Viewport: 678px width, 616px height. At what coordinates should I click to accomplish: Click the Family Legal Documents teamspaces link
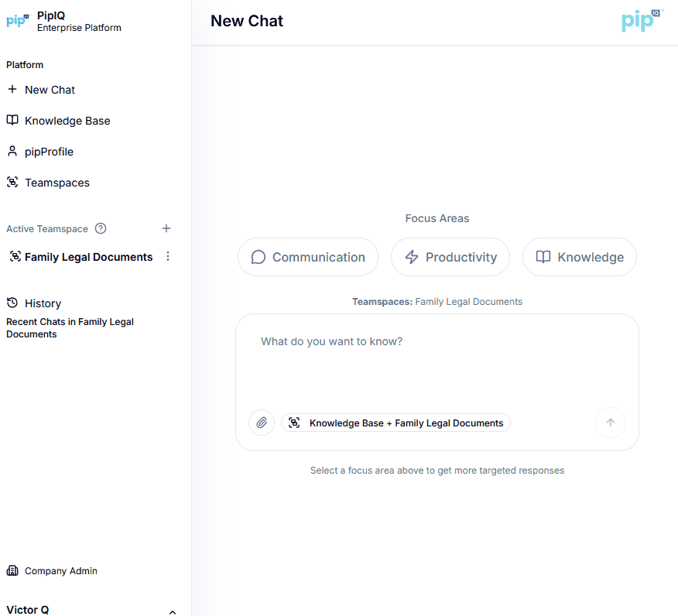(468, 301)
